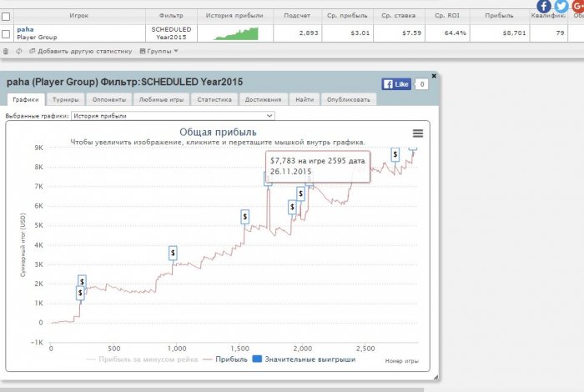This screenshot has width=584, height=392.
Task: Expand the Группы dropdown
Action: pos(159,52)
